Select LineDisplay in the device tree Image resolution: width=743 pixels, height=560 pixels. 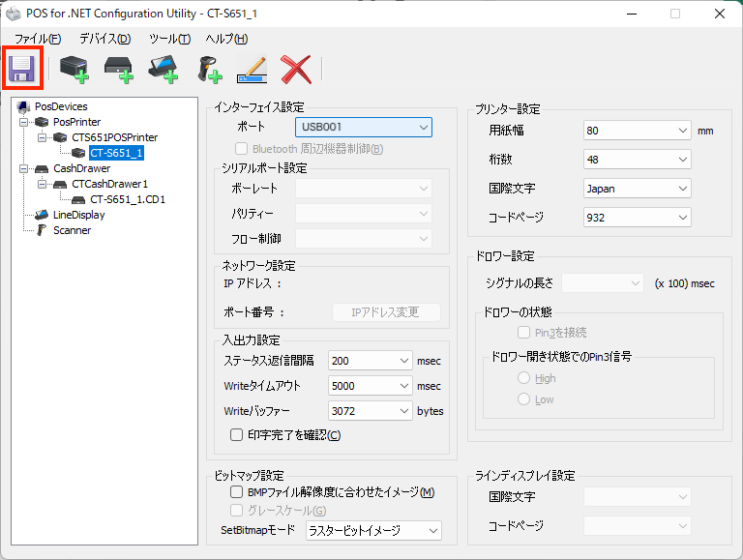[x=78, y=215]
